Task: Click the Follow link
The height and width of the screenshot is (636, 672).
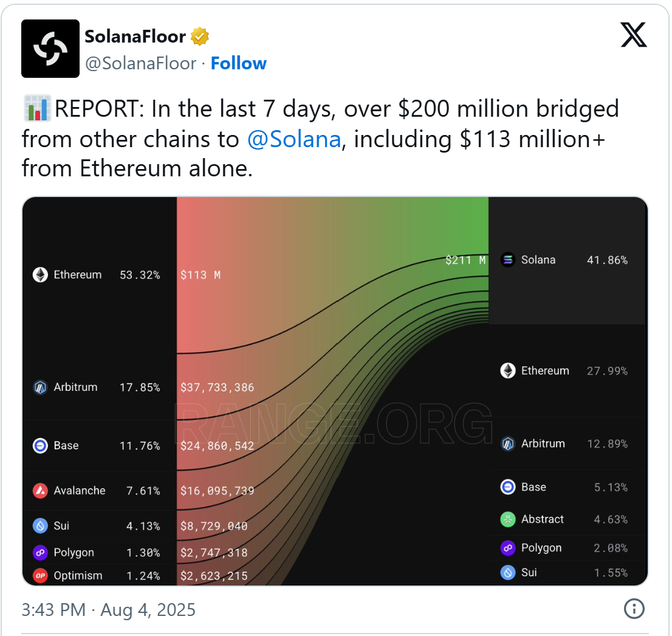Action: pos(238,63)
